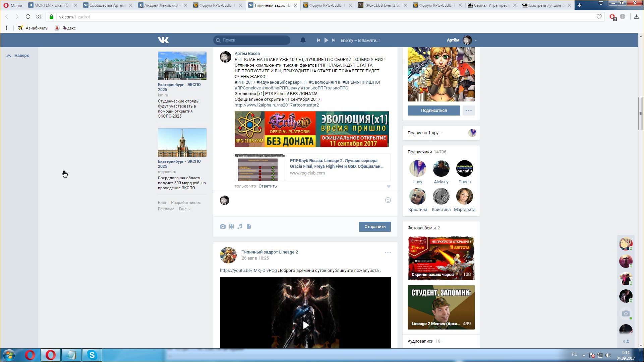Open Скрины ваших чаров album
The width and height of the screenshot is (644, 362).
pos(441,259)
